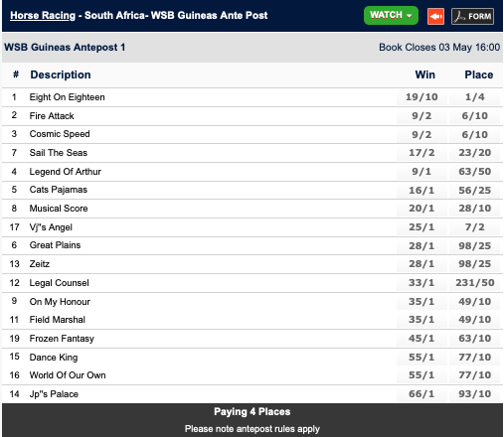Viewport: 504px width, 437px height.
Task: Open the FORM PDF guide
Action: pos(472,16)
